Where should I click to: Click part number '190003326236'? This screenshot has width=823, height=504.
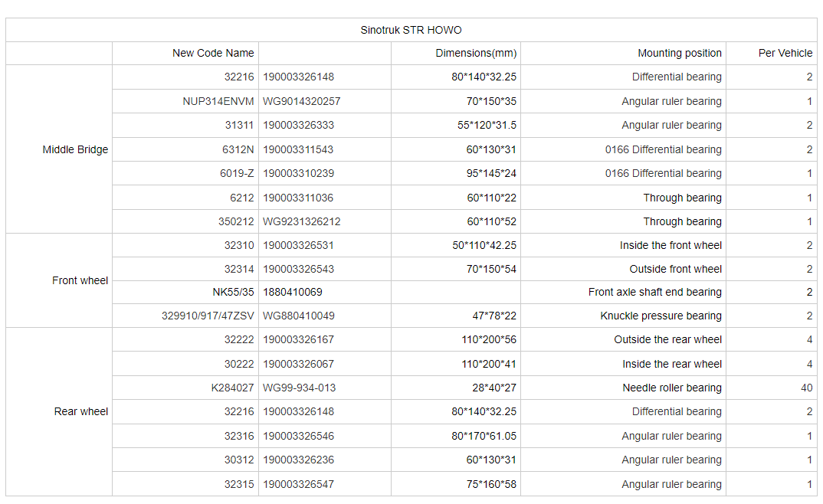click(299, 460)
